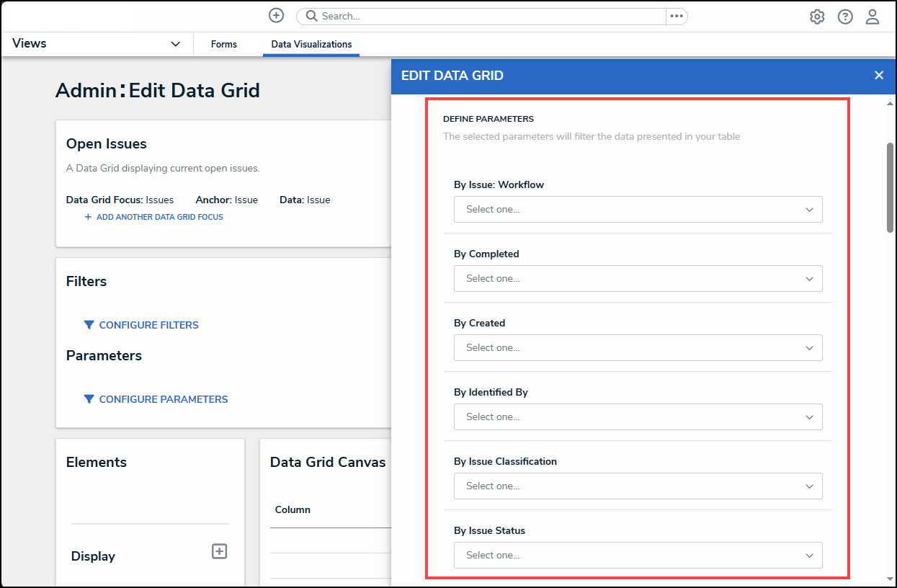This screenshot has width=897, height=588.
Task: Switch to the Forms tab
Action: (224, 45)
